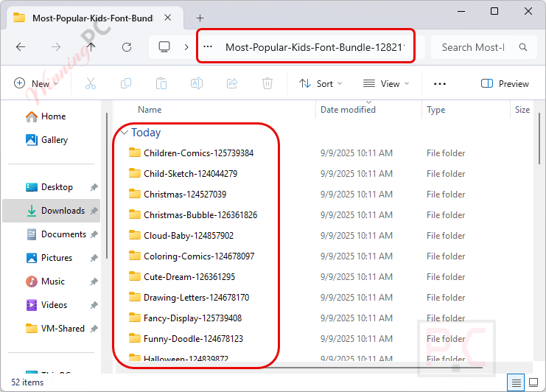Click the pin icon beside Downloads
546x392 pixels.
(x=94, y=211)
